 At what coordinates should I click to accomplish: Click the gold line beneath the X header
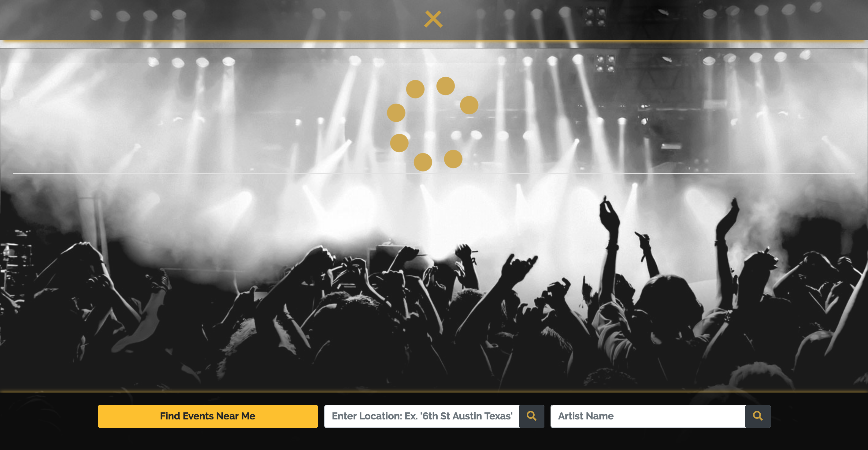(434, 42)
